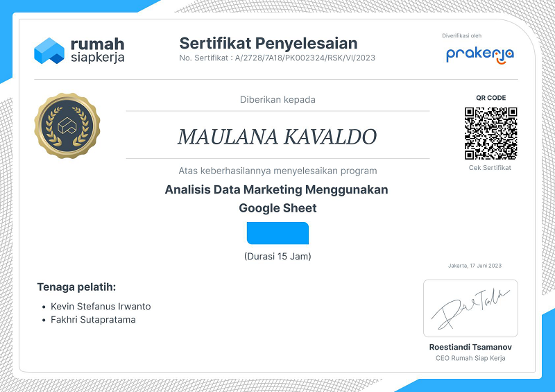Click the solid blue rectangle below program title
The image size is (555, 392).
(x=277, y=233)
